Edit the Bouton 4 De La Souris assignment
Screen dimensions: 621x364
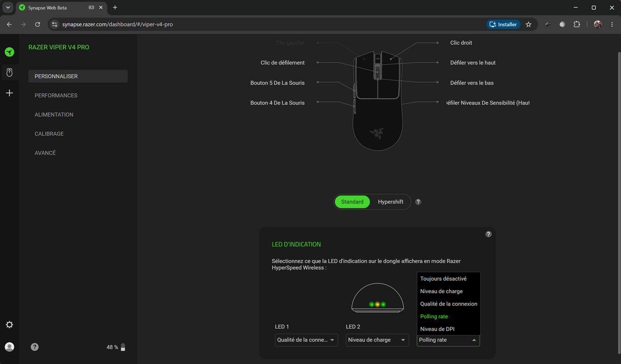click(x=277, y=103)
